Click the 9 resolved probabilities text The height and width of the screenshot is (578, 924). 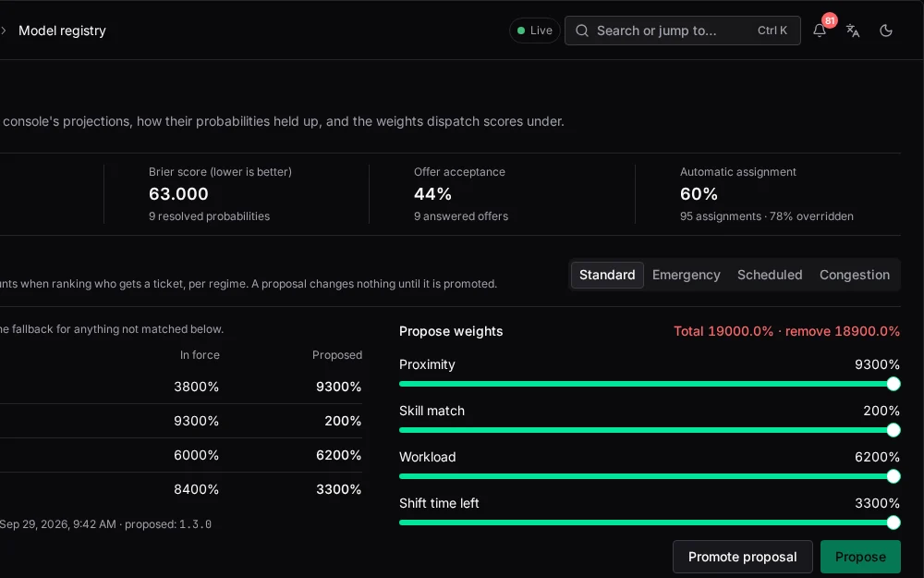tap(209, 216)
